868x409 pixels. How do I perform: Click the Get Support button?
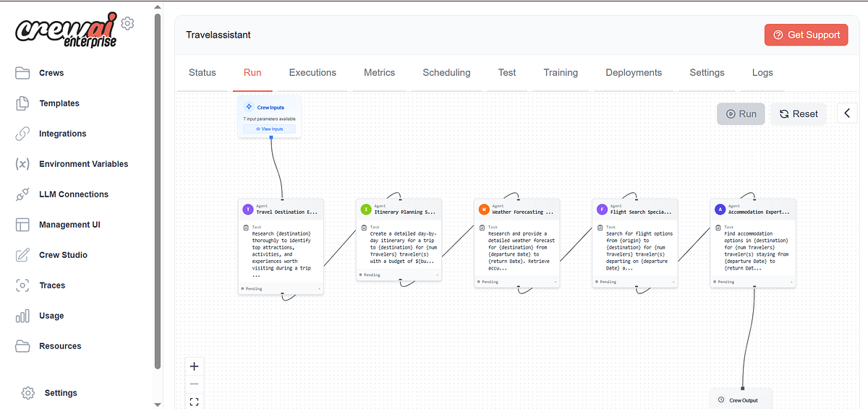point(807,35)
